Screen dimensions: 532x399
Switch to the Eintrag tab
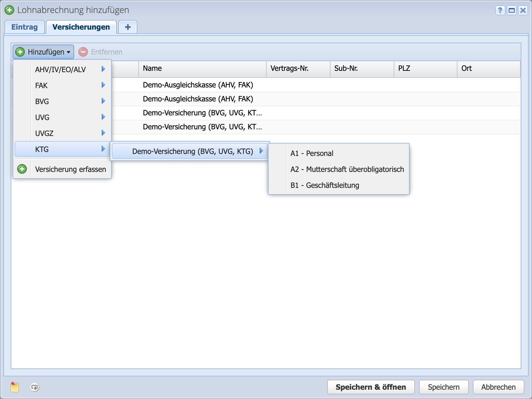[x=24, y=27]
